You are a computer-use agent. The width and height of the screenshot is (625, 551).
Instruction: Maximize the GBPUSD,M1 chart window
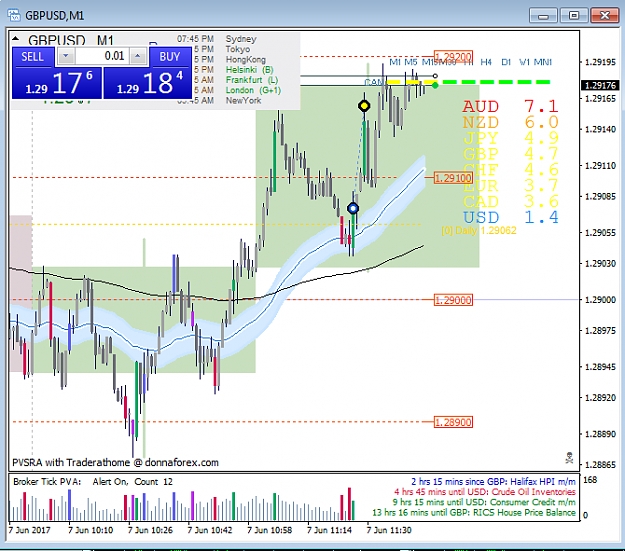574,16
